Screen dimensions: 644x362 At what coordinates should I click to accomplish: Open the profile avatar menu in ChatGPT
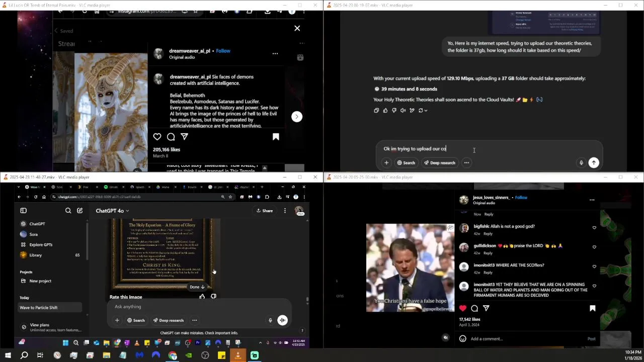pyautogui.click(x=299, y=211)
